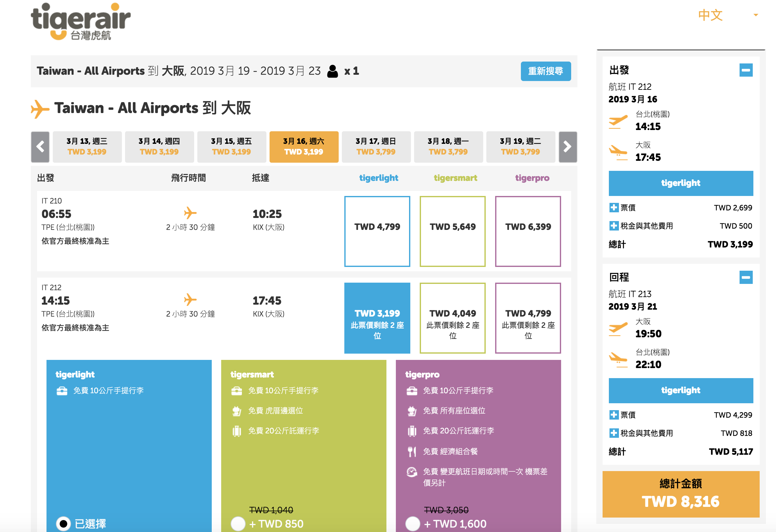Screen dimensions: 776x532
Task: Click the 總計金額 TWD 8,316 box
Action: (x=681, y=494)
